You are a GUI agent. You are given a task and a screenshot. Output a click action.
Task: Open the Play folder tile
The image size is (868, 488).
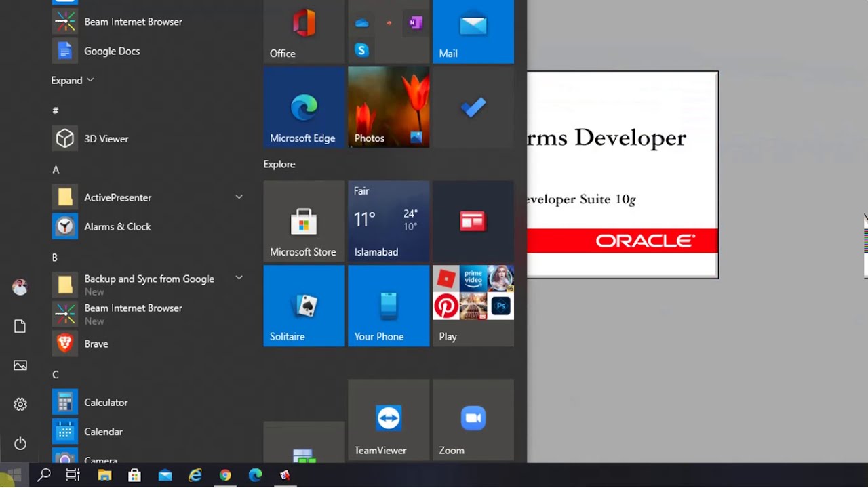coord(473,306)
